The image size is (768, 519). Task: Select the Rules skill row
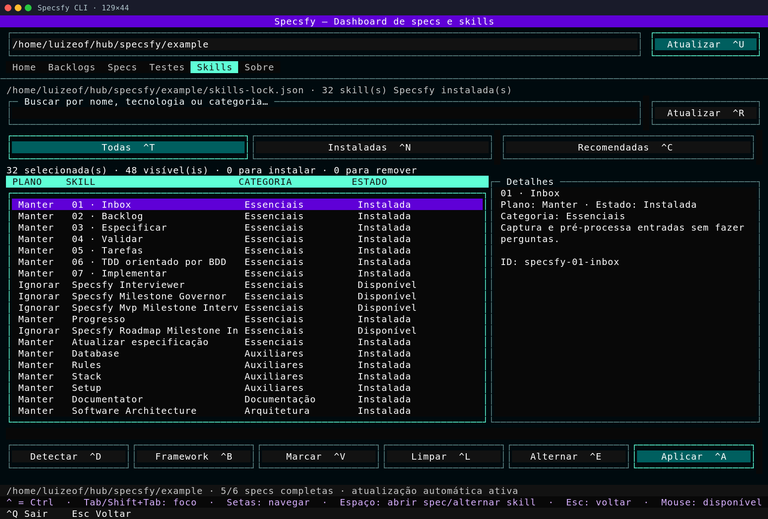247,365
